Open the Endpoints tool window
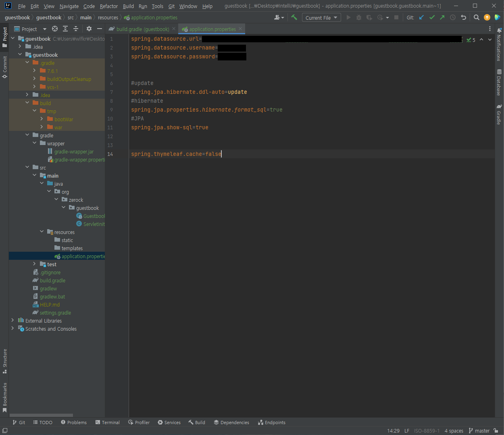This screenshot has height=435, width=504. (x=272, y=423)
